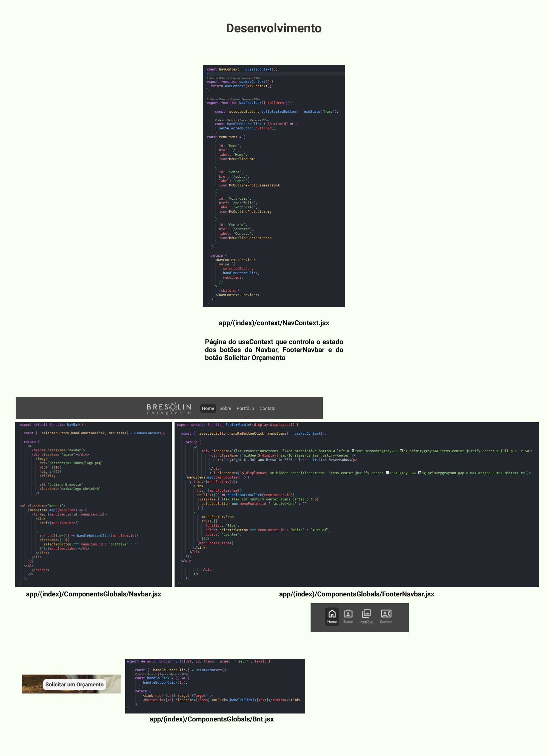548x756 pixels.
Task: Click Codeium Refactor above useNavContext function
Action: [224, 78]
